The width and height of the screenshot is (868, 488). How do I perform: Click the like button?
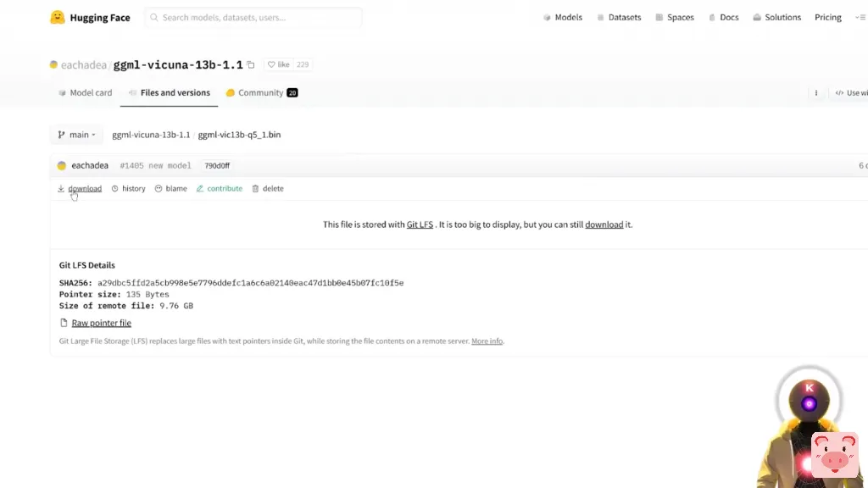click(279, 64)
